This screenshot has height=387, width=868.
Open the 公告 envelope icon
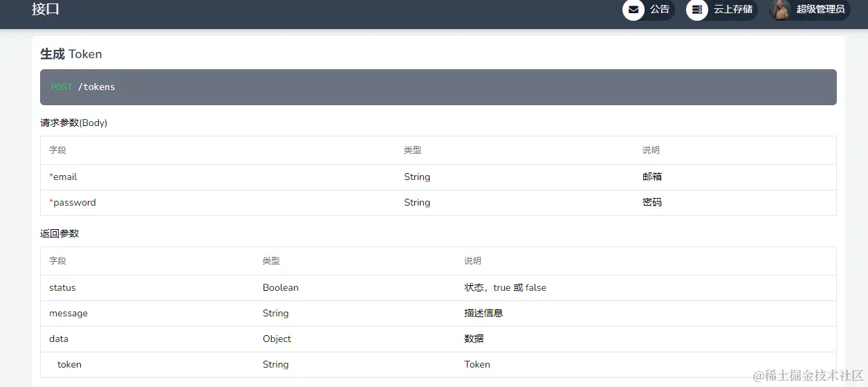pos(633,10)
